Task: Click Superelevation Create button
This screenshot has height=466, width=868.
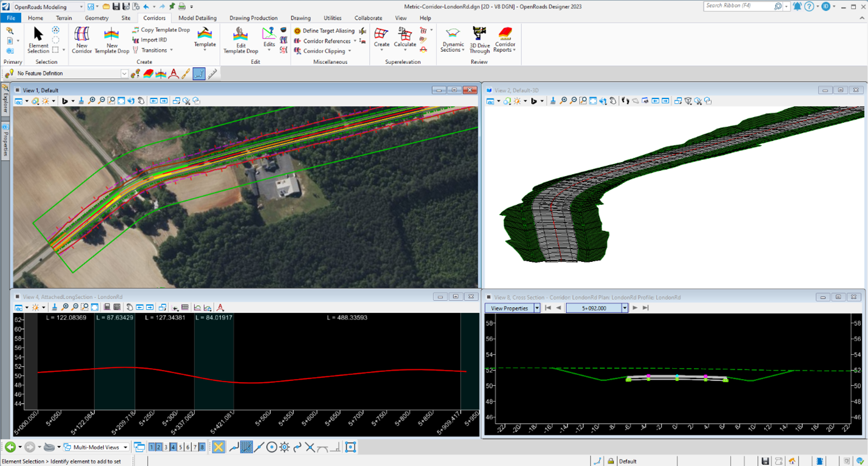Action: tap(382, 40)
